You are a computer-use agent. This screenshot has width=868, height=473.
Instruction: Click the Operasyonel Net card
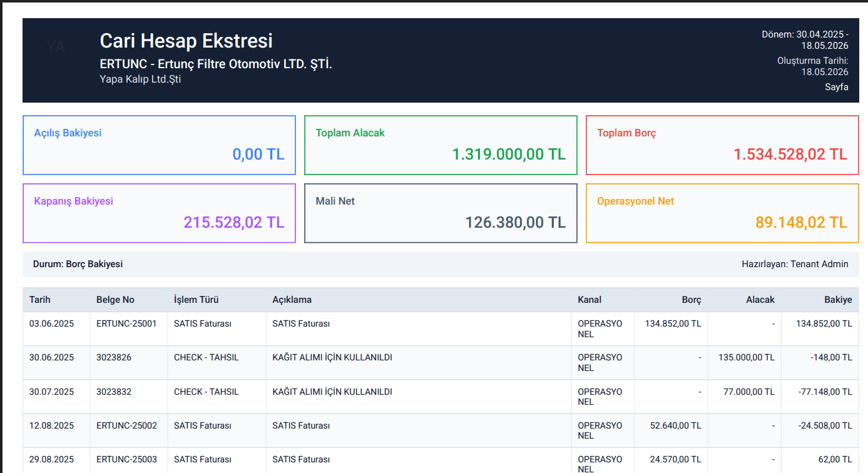tap(722, 213)
